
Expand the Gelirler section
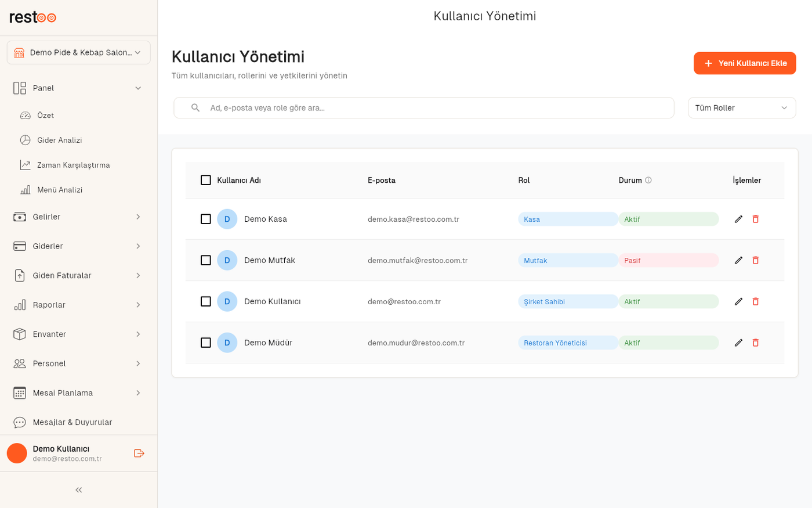click(x=79, y=217)
